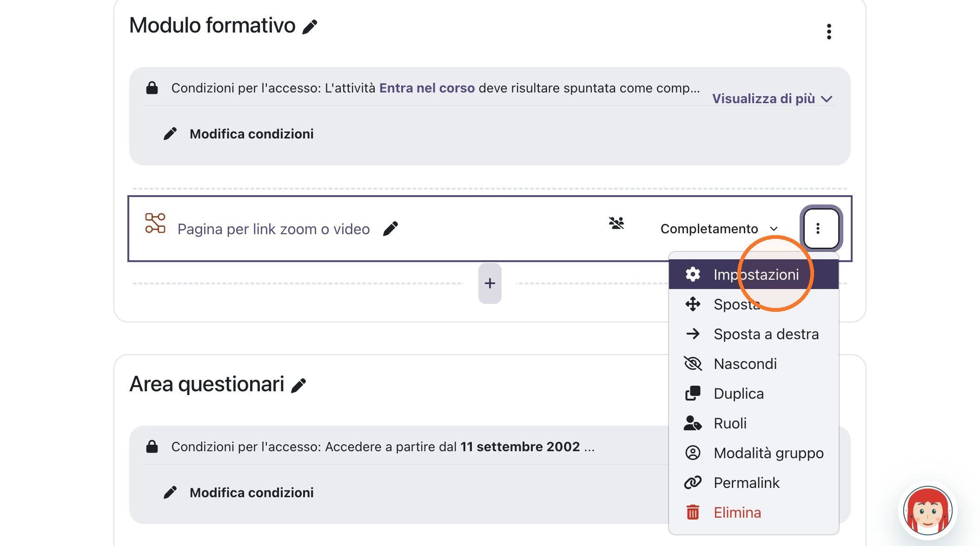This screenshot has width=980, height=546.
Task: Open Ruoli from the activity menu
Action: tap(754, 423)
